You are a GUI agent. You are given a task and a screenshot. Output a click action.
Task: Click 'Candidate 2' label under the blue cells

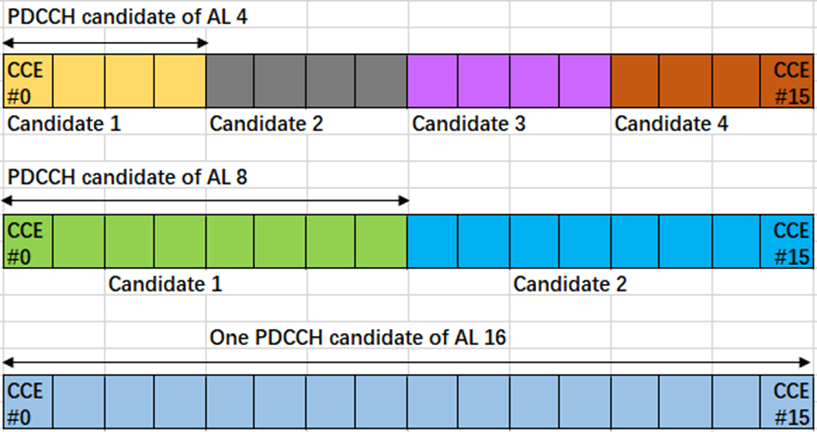click(570, 284)
